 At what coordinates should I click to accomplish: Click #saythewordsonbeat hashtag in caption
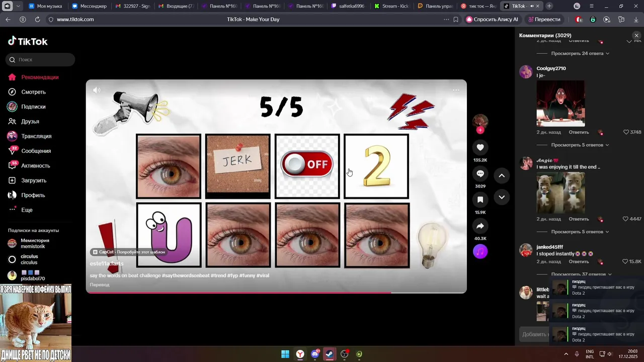[185, 276]
